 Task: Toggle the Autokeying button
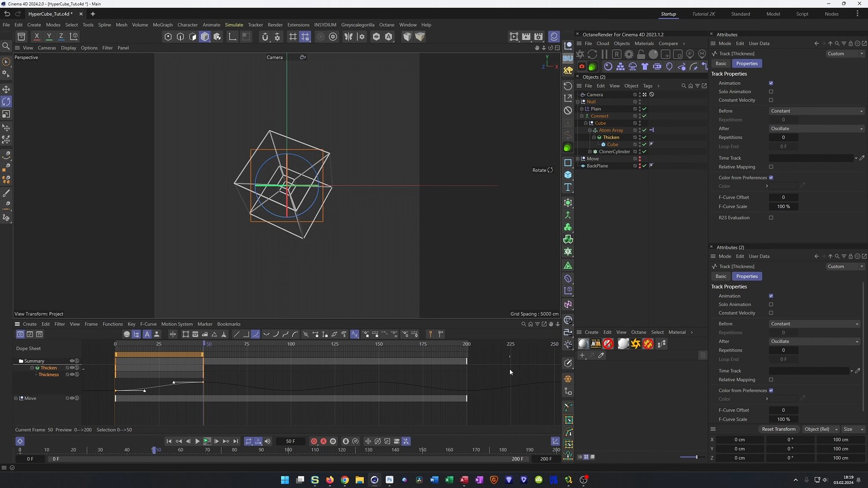click(323, 441)
